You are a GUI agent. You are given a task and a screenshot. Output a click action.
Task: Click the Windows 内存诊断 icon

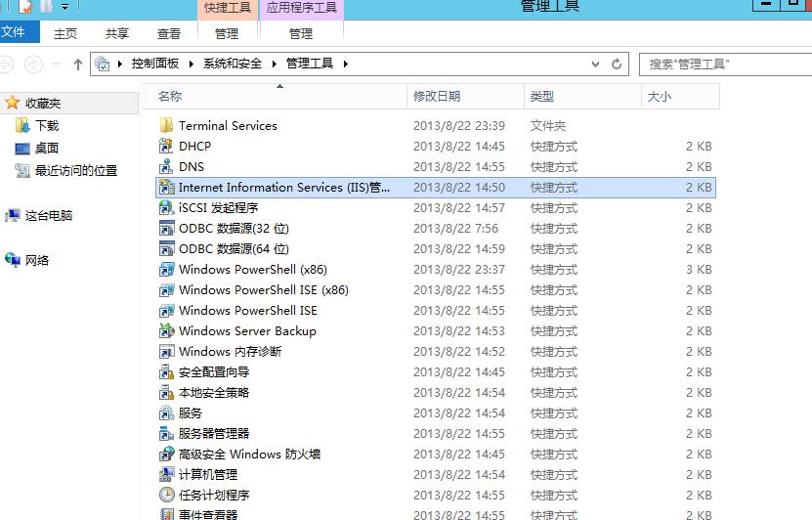pos(166,352)
